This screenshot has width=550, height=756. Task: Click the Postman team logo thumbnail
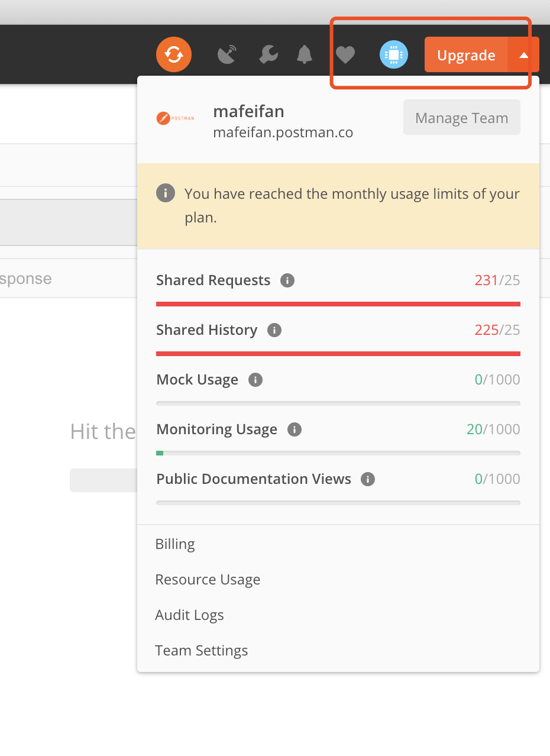(175, 119)
